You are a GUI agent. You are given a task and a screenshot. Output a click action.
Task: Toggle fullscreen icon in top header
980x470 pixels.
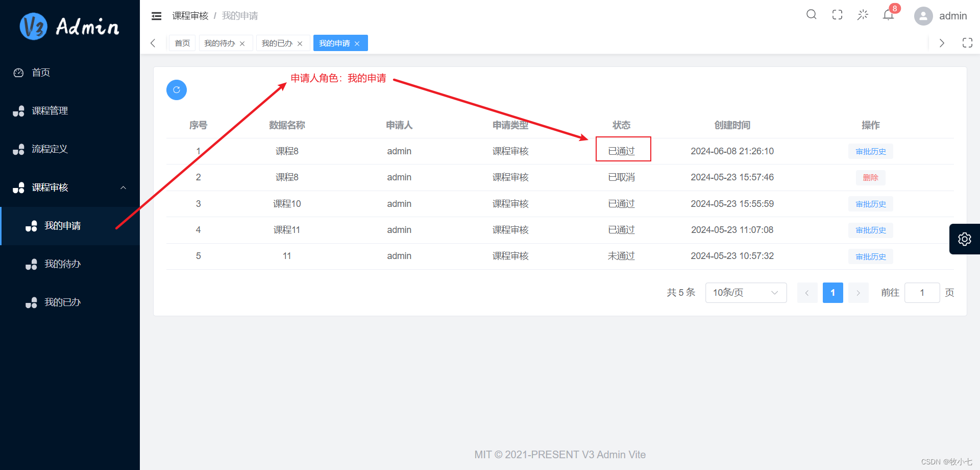[837, 15]
